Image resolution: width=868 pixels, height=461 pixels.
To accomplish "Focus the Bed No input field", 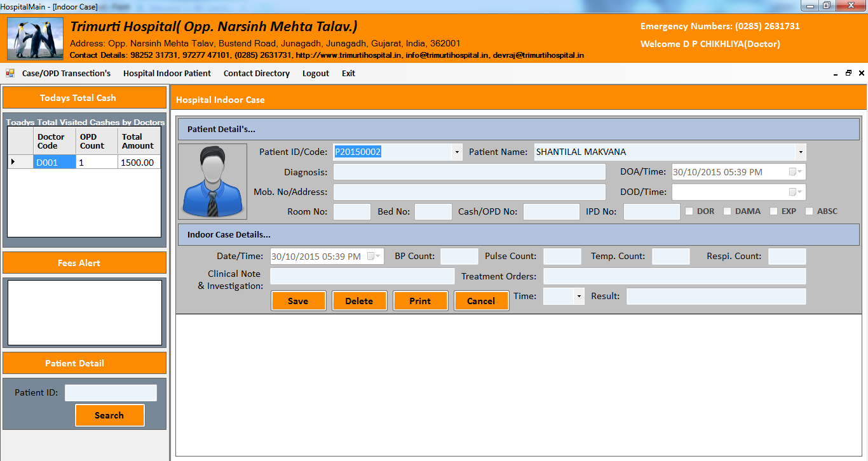I will click(x=433, y=212).
